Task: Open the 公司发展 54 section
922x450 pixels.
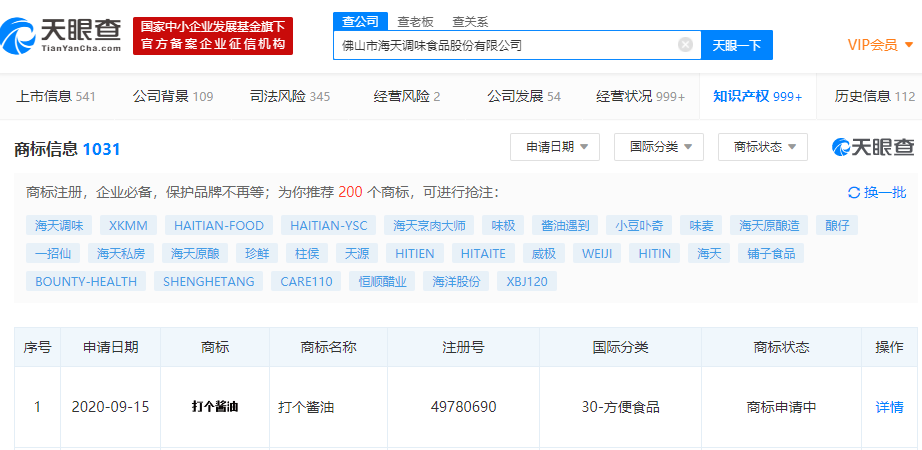Action: [524, 96]
